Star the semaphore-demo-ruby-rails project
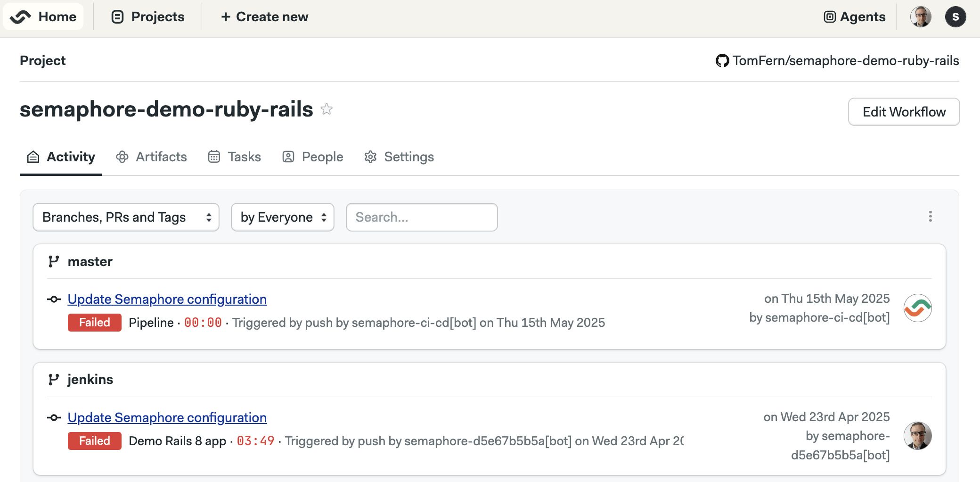The image size is (980, 482). [327, 109]
